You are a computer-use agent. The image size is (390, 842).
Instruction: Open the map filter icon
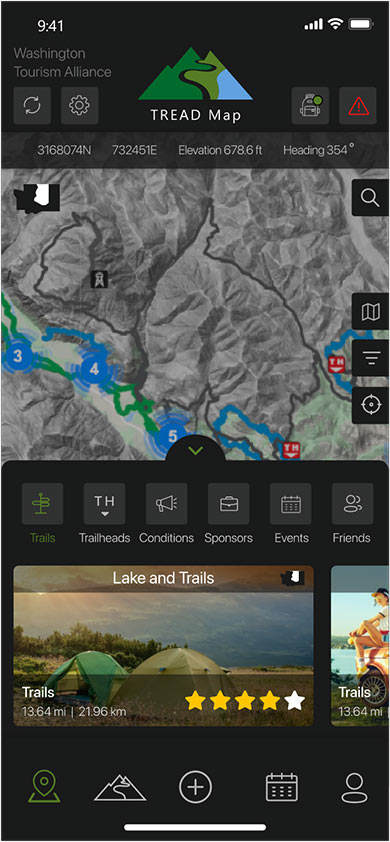(x=370, y=358)
